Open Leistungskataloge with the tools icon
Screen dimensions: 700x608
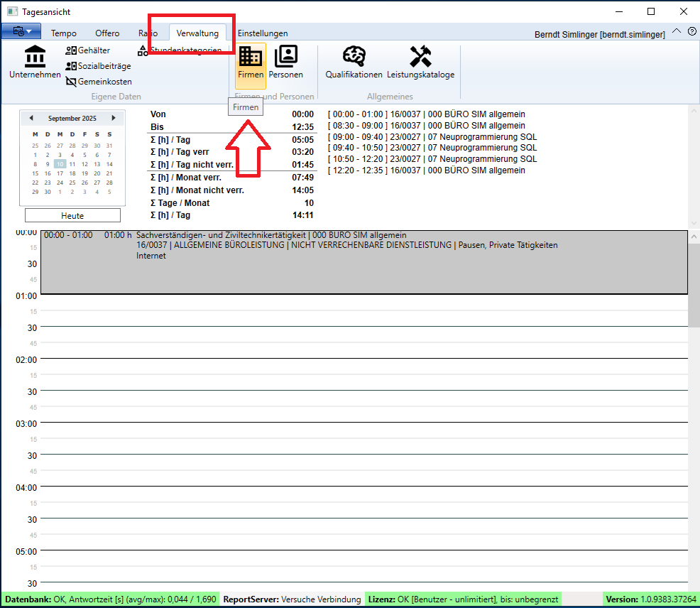tap(420, 63)
